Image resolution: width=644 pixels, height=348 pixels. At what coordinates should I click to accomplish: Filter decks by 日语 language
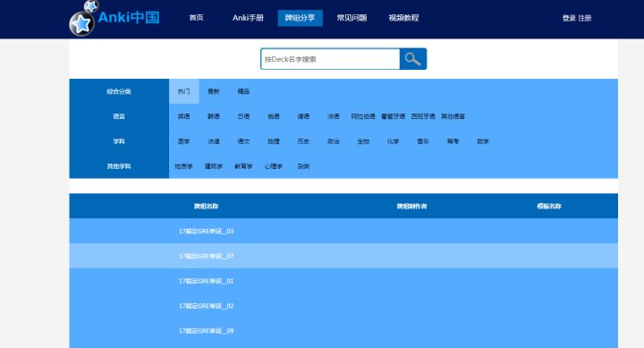tap(243, 116)
